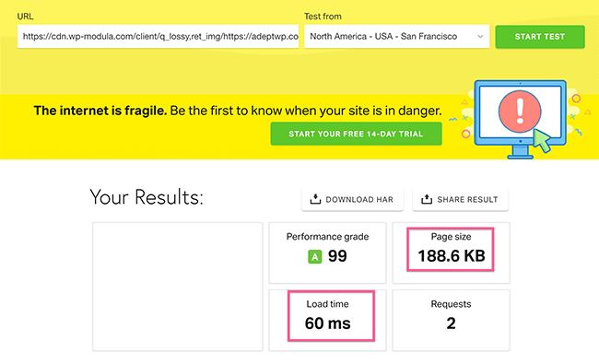Viewport: 599px width, 364px height.
Task: Click the URL field label
Action: click(x=25, y=17)
